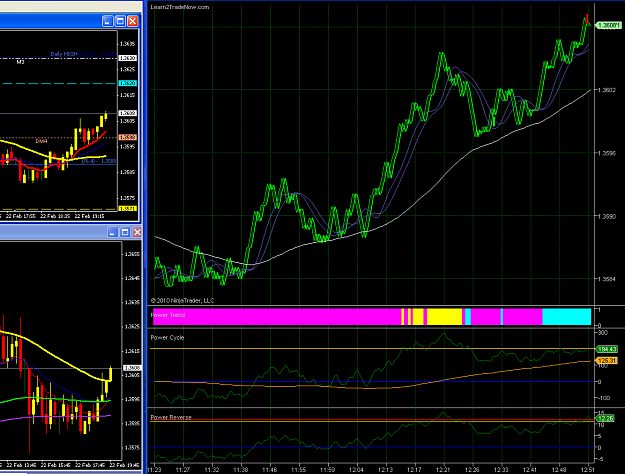Click the 1.3584 price axis label
Screen dimensions: 625x474
(607, 279)
